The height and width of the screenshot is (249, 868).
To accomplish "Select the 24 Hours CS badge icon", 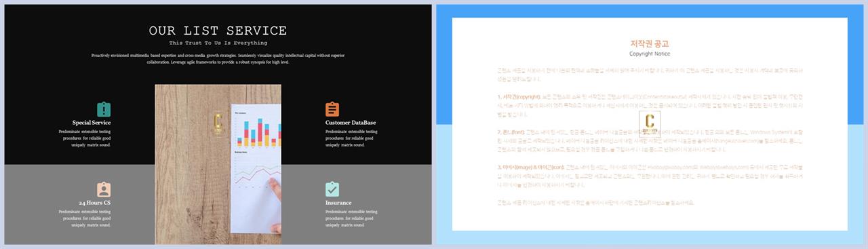I will [104, 189].
